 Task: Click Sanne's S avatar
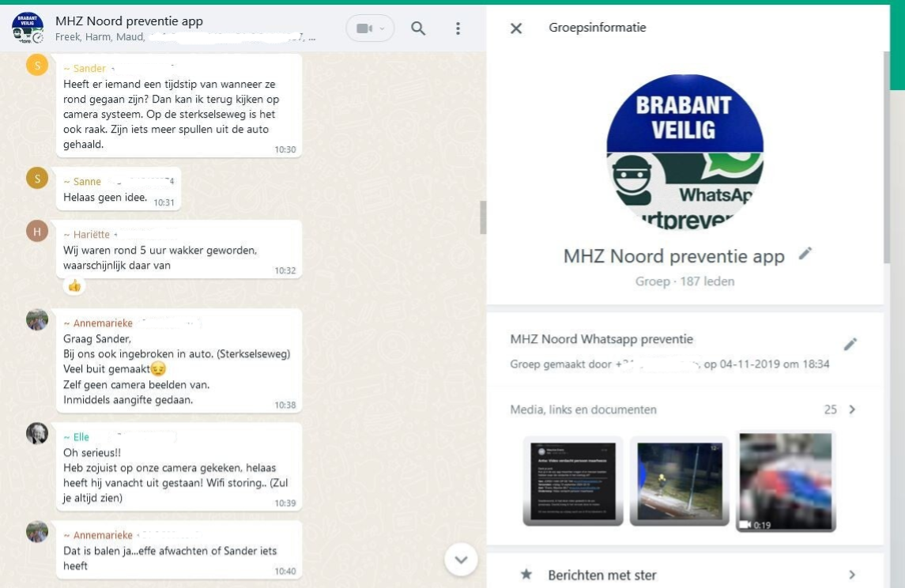(x=37, y=179)
